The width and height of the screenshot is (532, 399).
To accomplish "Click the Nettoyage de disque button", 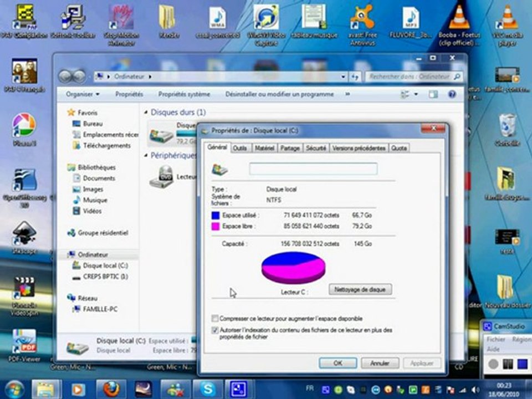I will [x=360, y=289].
